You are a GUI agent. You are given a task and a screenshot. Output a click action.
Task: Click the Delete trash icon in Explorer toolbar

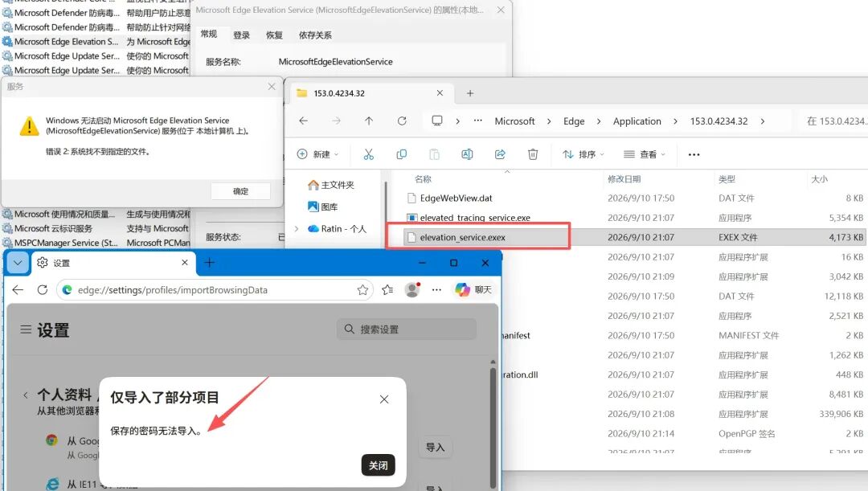click(x=533, y=154)
